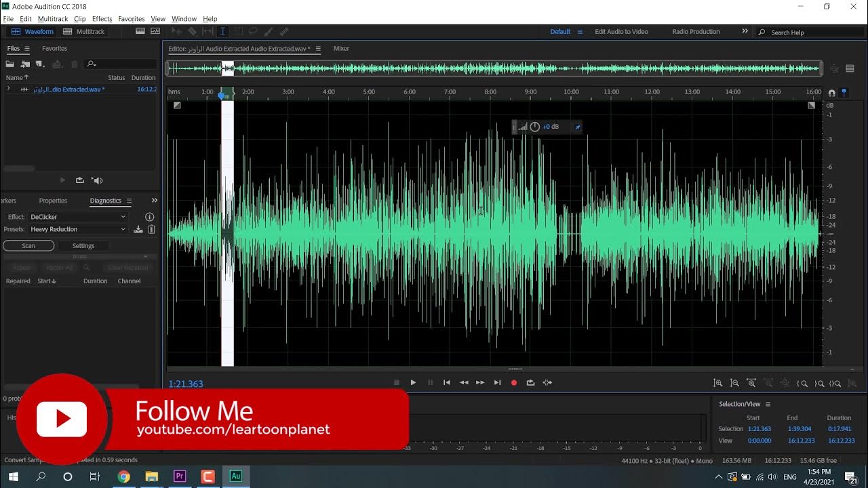Click the Rewind button
The width and height of the screenshot is (868, 488).
pyautogui.click(x=464, y=382)
